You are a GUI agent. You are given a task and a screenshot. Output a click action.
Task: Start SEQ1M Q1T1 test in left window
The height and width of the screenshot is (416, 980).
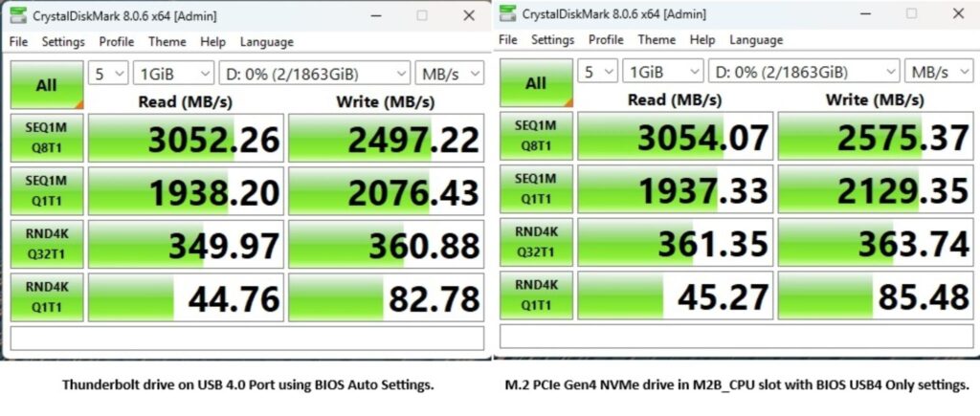pos(47,191)
